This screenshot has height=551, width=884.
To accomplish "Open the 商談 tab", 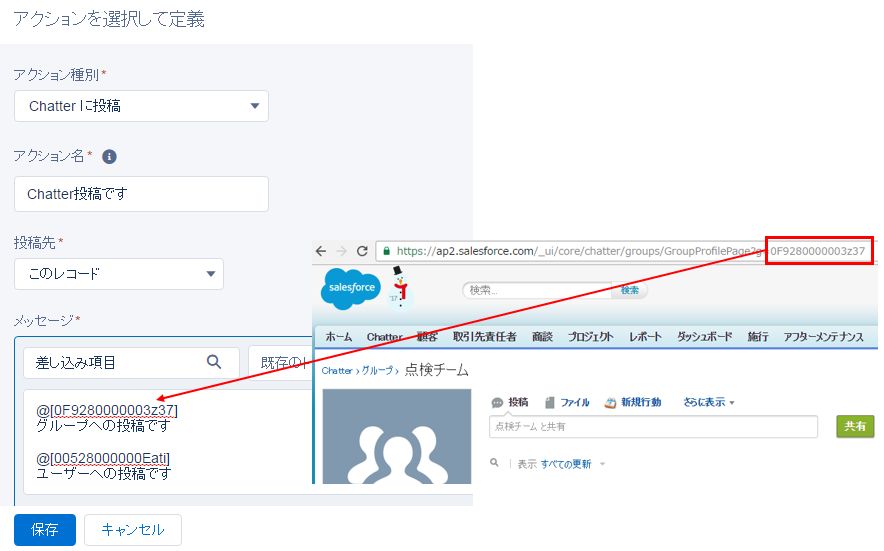I will [542, 337].
